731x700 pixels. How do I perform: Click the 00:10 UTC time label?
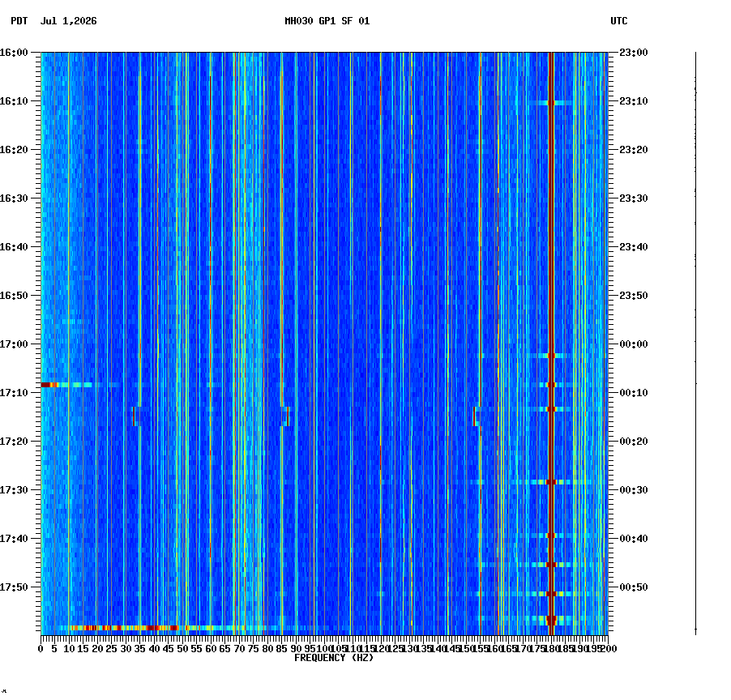click(x=634, y=393)
